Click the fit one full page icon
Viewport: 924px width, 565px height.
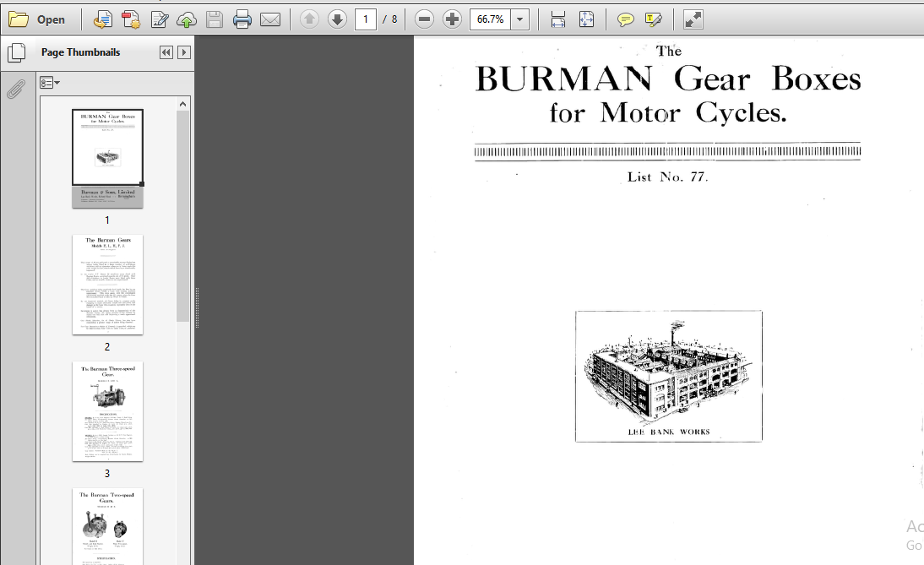click(x=586, y=19)
